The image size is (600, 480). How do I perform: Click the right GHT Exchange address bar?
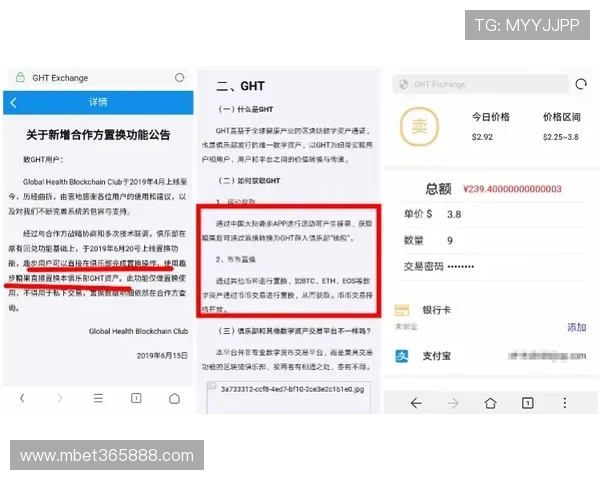(x=480, y=84)
